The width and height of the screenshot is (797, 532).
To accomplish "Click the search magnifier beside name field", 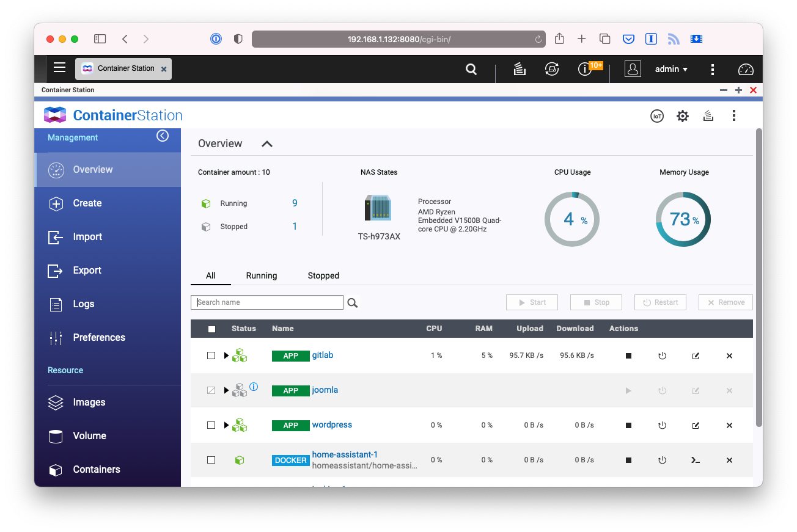I will [x=353, y=302].
